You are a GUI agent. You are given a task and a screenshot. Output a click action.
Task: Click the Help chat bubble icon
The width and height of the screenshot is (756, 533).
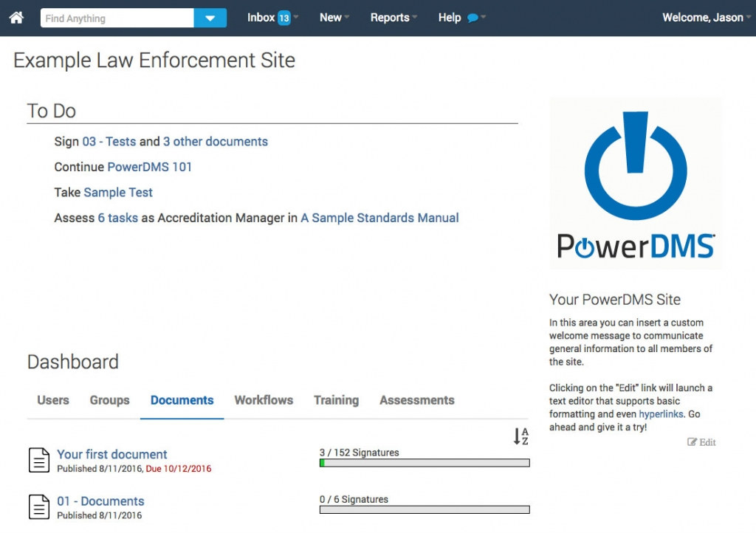472,18
